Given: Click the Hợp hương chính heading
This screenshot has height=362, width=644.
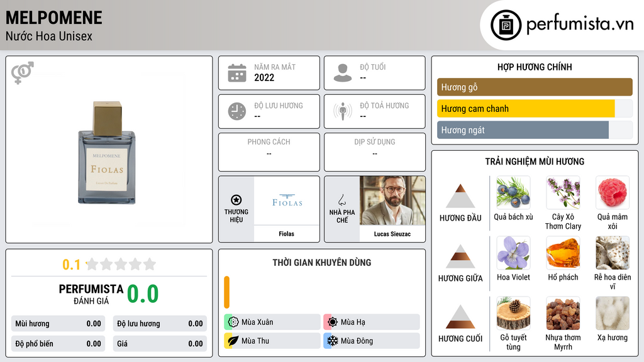Looking at the screenshot, I should [x=535, y=67].
